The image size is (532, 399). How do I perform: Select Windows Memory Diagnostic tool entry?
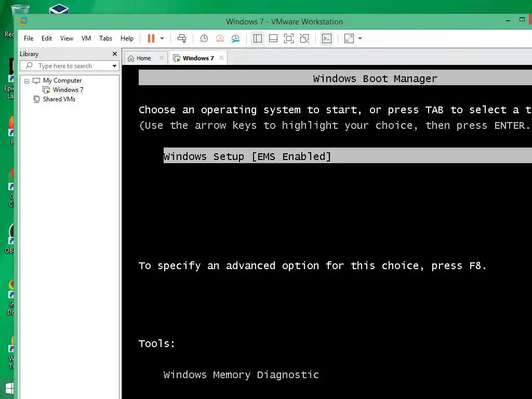point(241,375)
